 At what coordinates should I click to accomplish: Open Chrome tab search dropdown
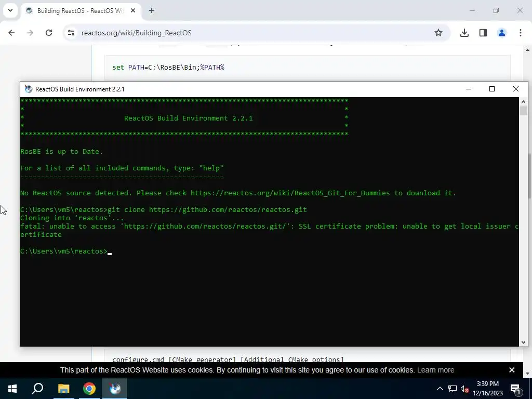coord(10,10)
